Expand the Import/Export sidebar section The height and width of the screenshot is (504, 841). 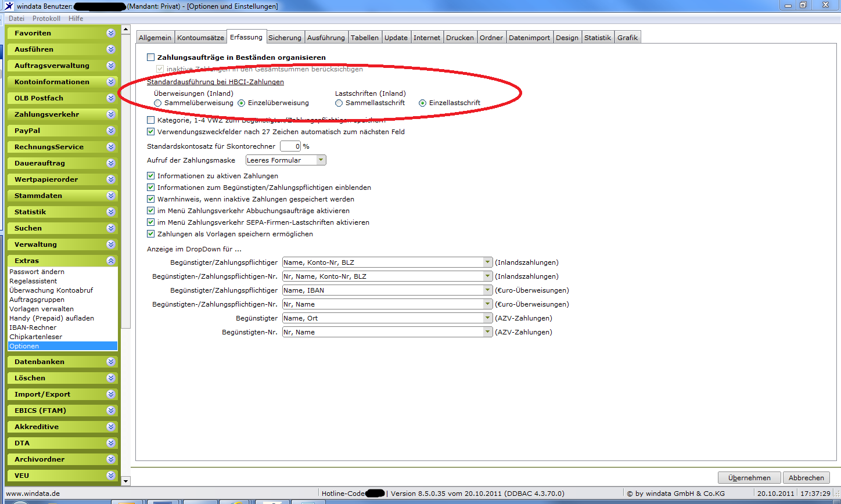[x=62, y=394]
